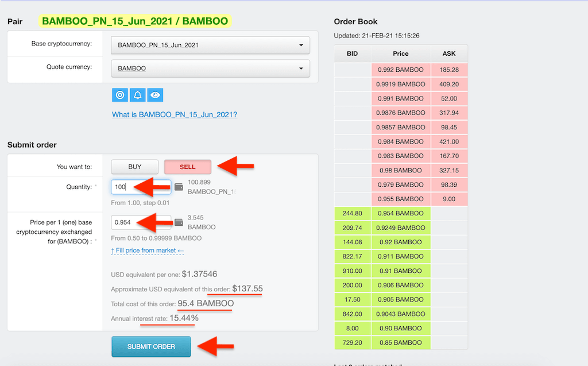Select ask price 0.9876 BAMBOO
This screenshot has height=366, width=588.
point(400,113)
